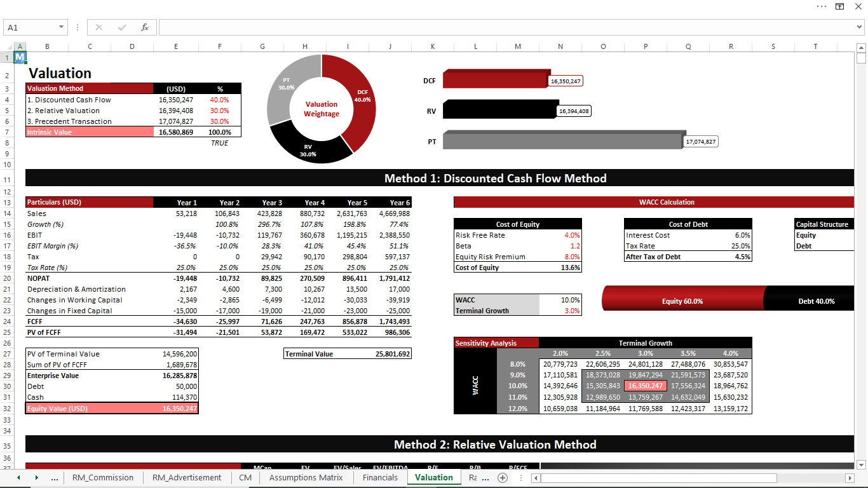
Task: Open the three-dot more options menu
Action: pyautogui.click(x=822, y=6)
